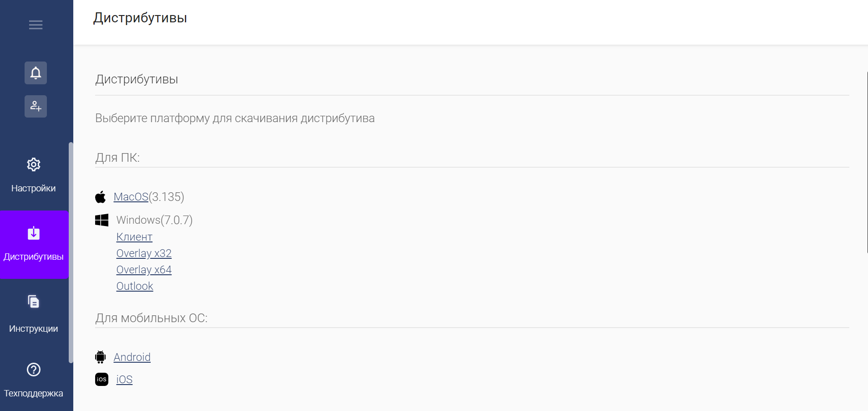Open the Инструкции documents icon

[x=34, y=302]
